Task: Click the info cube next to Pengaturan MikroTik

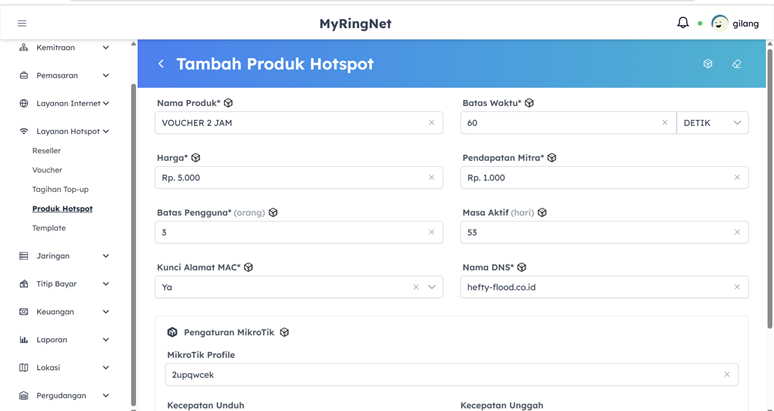Action: click(285, 332)
